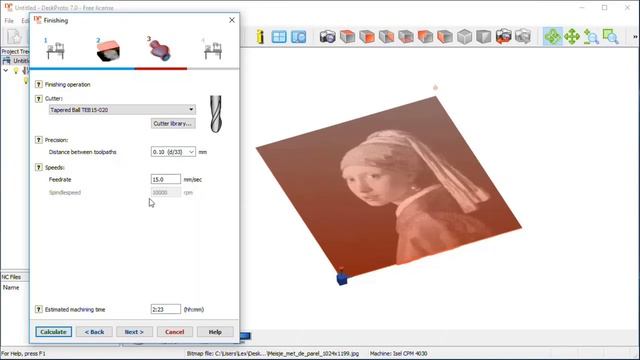
Task: Select the third cube view icon after the camera
Action: tap(386, 37)
